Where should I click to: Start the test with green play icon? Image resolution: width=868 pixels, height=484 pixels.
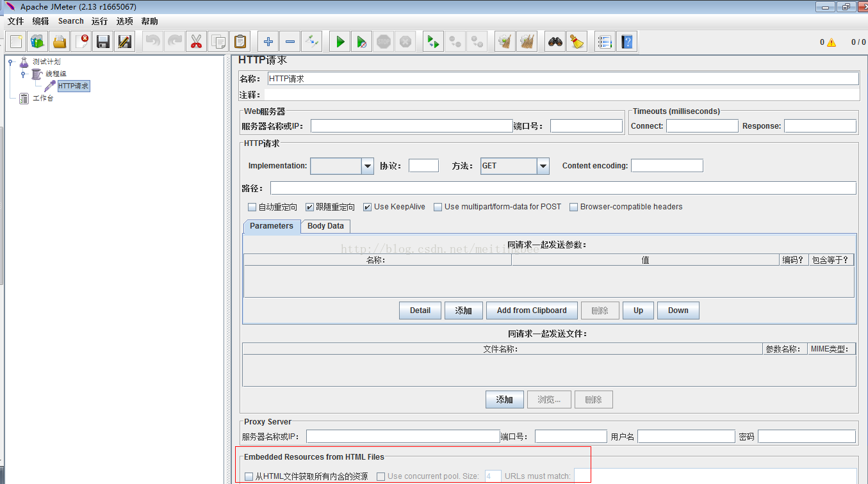(340, 42)
